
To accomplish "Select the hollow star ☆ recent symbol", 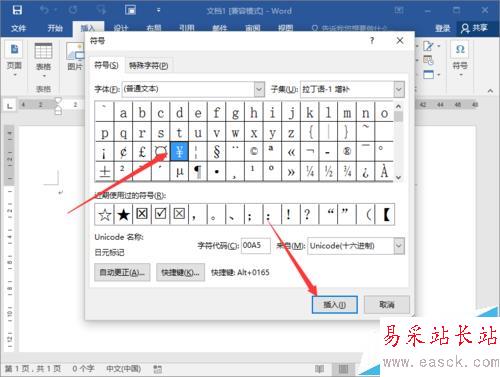I will 105,214.
